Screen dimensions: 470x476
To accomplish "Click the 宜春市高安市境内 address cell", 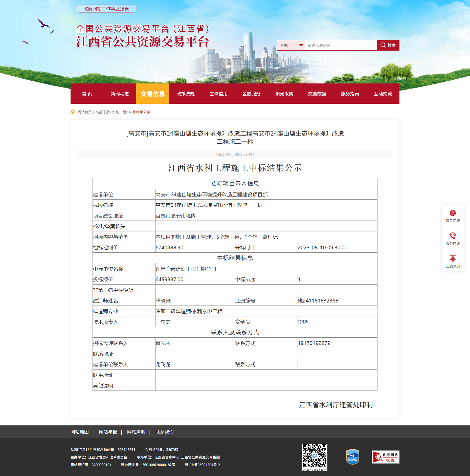I will pos(266,215).
